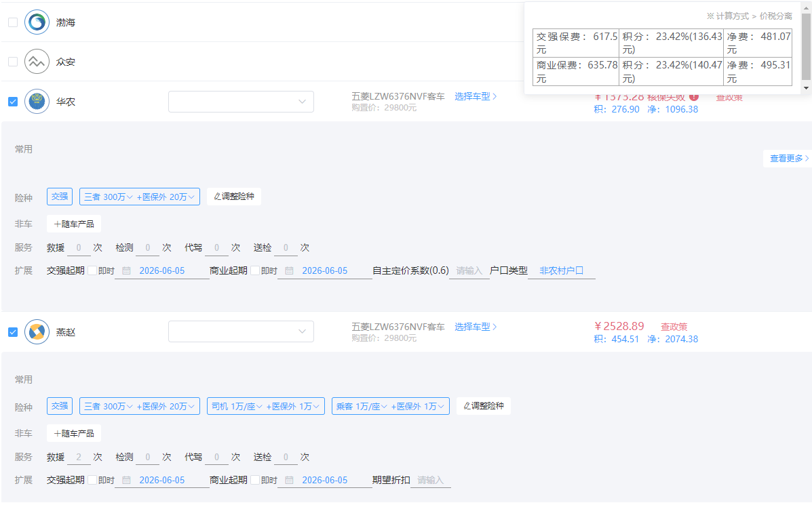Click 代驾 count field in 华农 section

click(216, 248)
